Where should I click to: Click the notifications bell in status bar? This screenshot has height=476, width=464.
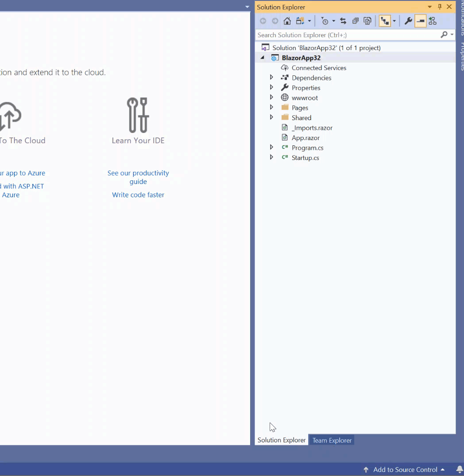click(460, 469)
